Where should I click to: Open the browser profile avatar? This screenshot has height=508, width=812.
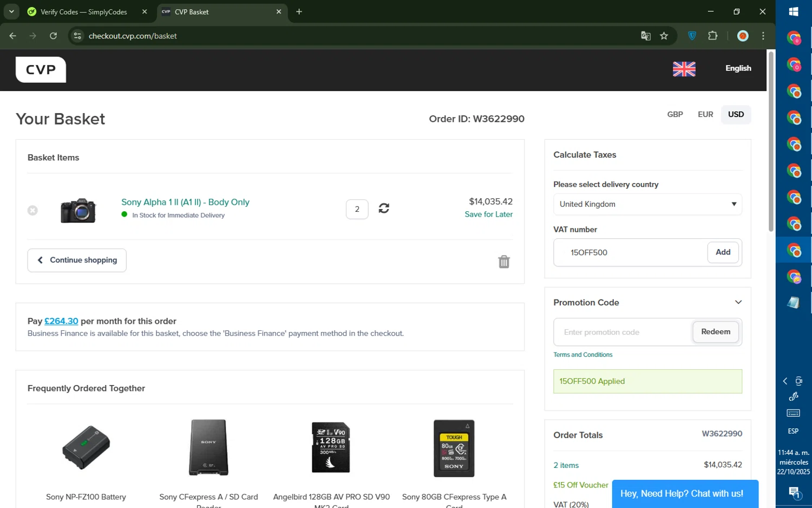click(x=743, y=36)
